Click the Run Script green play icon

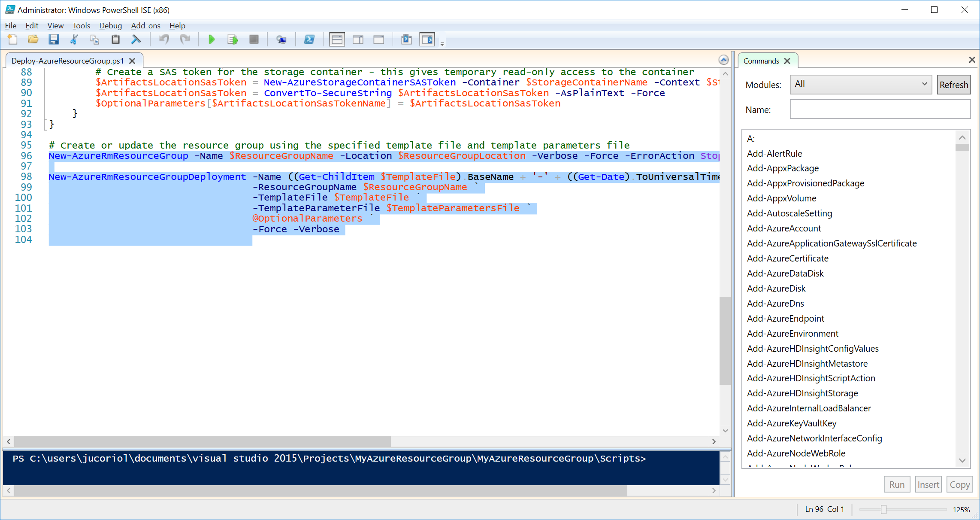pos(211,40)
